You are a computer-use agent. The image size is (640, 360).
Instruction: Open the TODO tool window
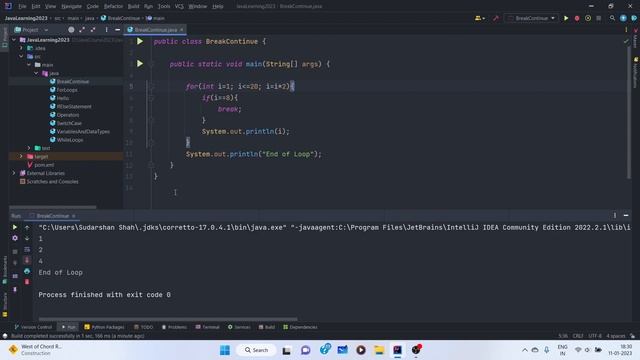[143, 327]
